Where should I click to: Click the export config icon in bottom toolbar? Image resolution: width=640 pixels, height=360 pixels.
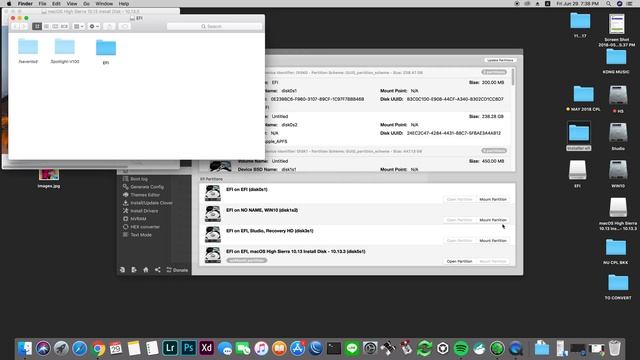134,270
